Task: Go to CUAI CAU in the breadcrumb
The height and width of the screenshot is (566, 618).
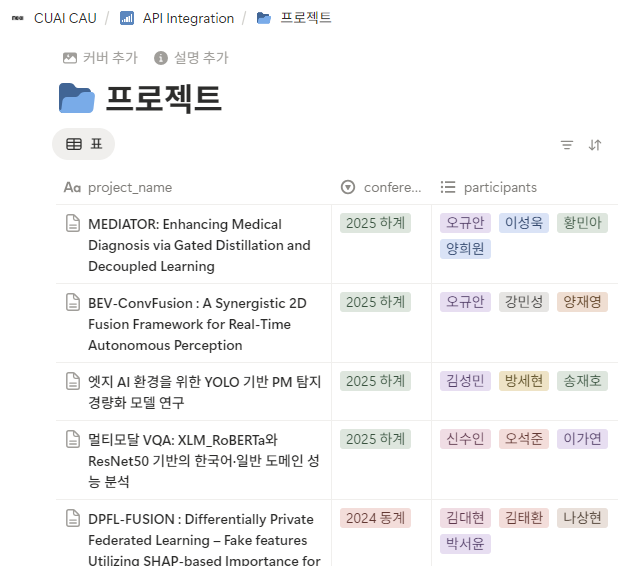Action: tap(65, 18)
